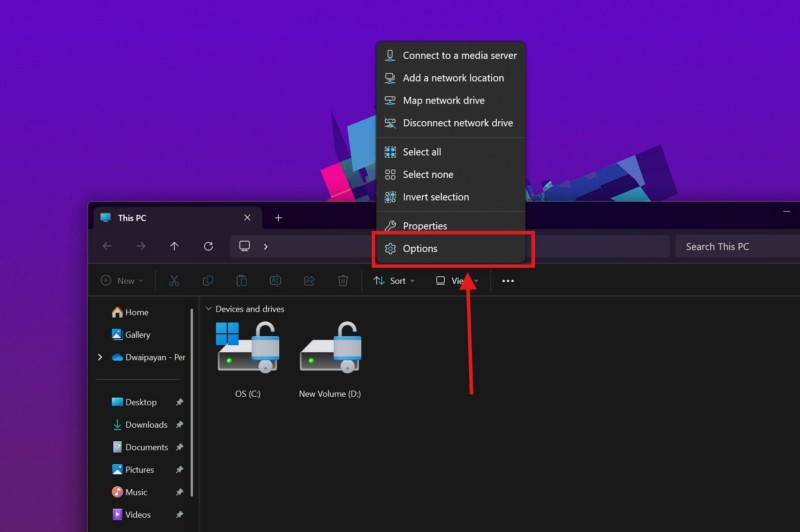Open the Sort dropdown
Screen dimensions: 800x532
click(x=394, y=281)
